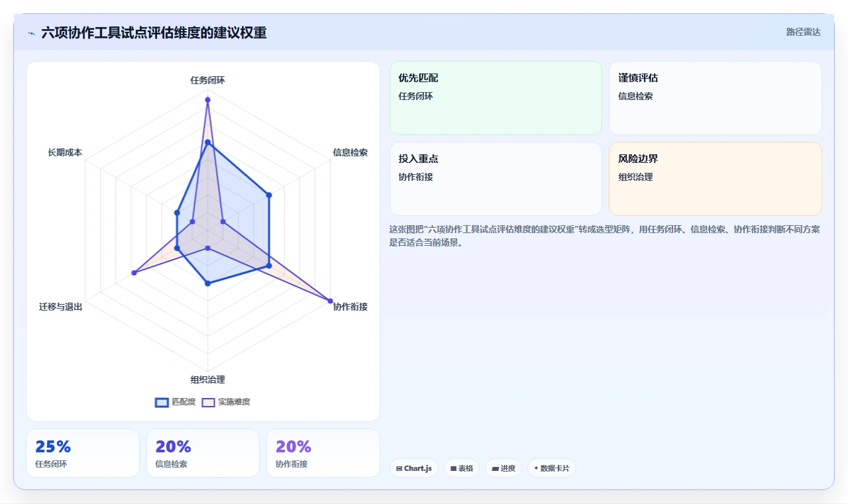This screenshot has height=504, width=848.
Task: Click the blue 匹配度 point toward 信息检索
Action: click(269, 195)
